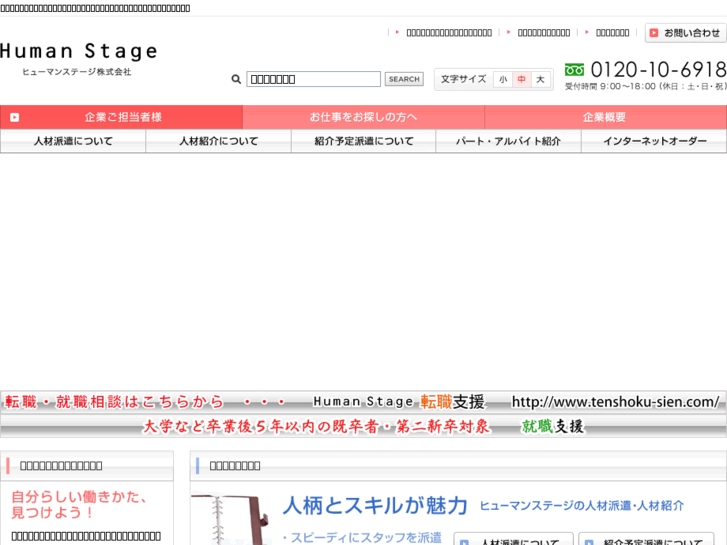Click the Human Stage logo
The width and height of the screenshot is (727, 545).
[79, 59]
